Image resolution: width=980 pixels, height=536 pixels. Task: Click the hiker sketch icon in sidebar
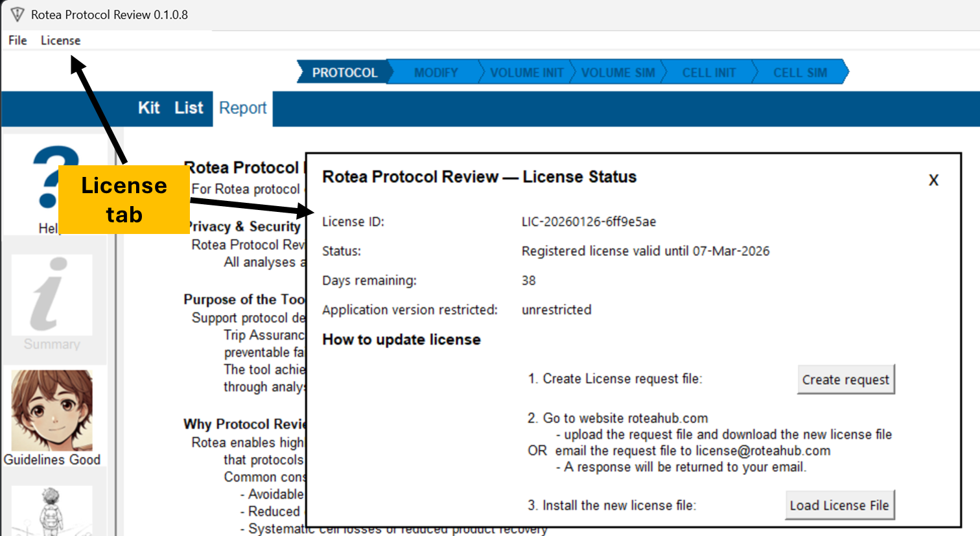(52, 510)
